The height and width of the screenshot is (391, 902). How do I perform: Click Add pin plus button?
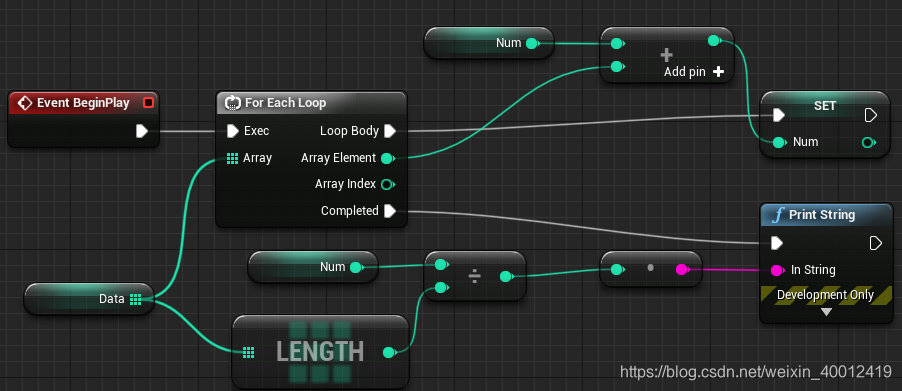click(717, 72)
